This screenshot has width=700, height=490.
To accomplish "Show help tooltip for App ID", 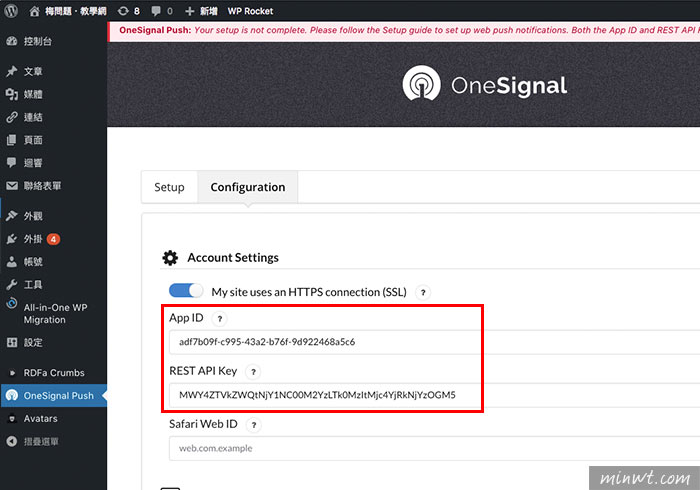I will [220, 319].
